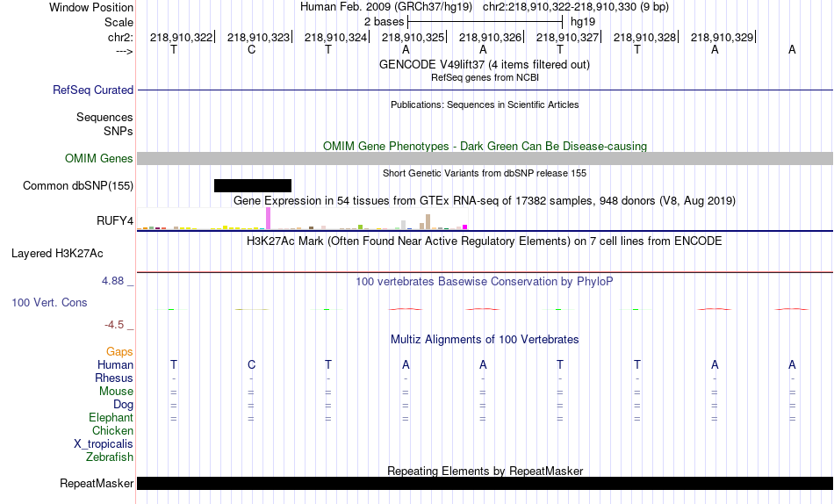
Task: Click position label 218,910,325
Action: point(413,37)
